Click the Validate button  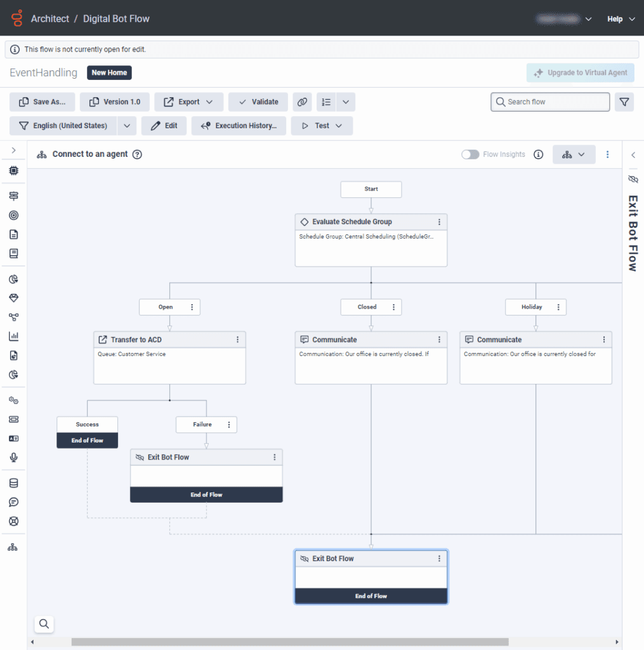click(258, 102)
